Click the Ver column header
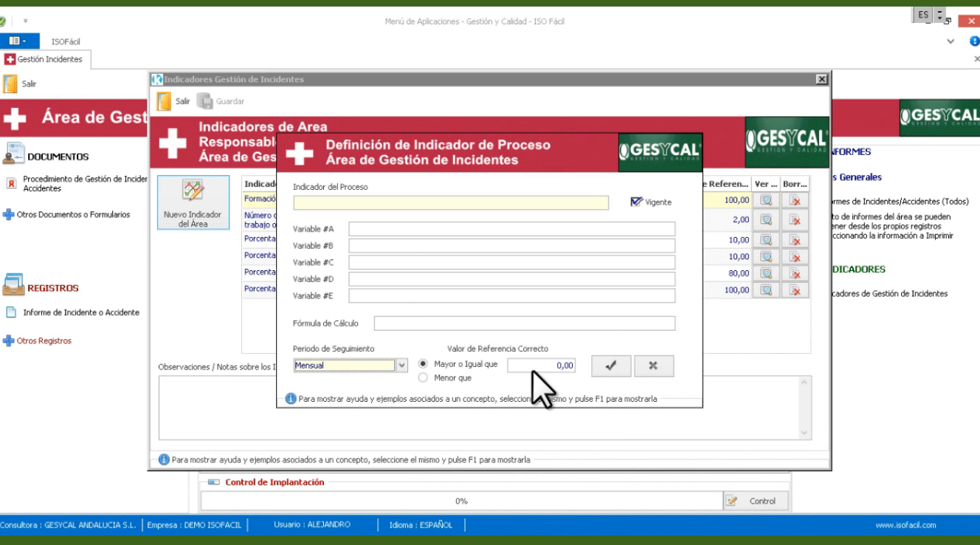 (x=766, y=184)
